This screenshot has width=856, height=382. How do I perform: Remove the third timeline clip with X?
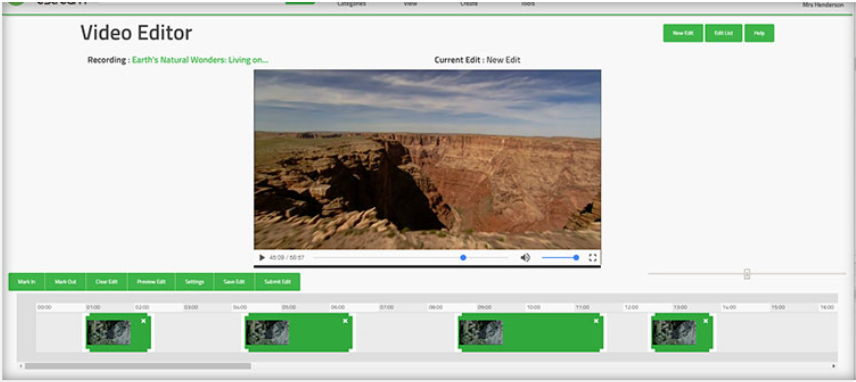(596, 321)
